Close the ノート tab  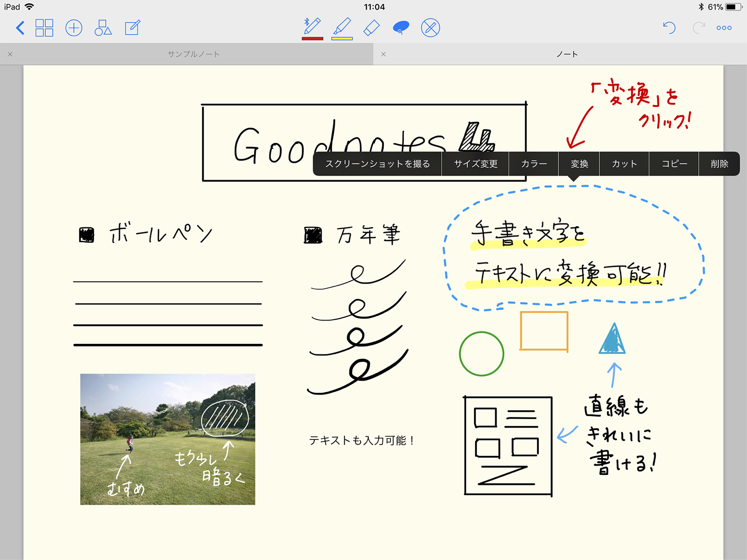tap(383, 54)
